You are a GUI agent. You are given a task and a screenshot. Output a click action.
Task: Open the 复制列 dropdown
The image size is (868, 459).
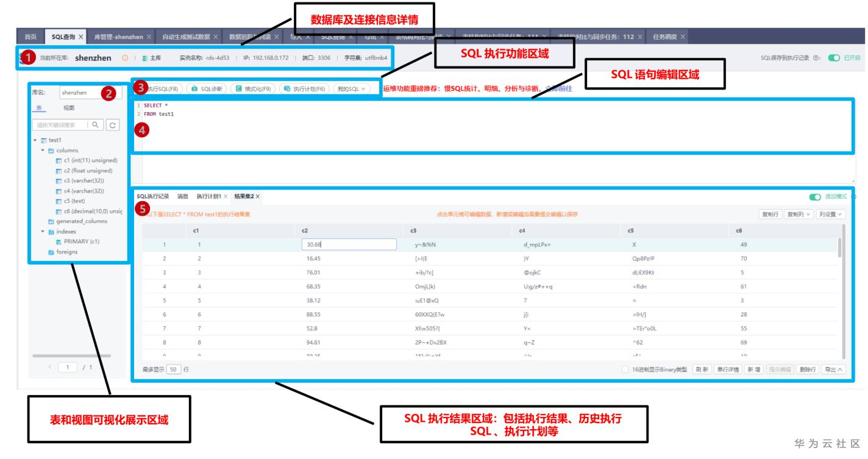click(x=799, y=214)
